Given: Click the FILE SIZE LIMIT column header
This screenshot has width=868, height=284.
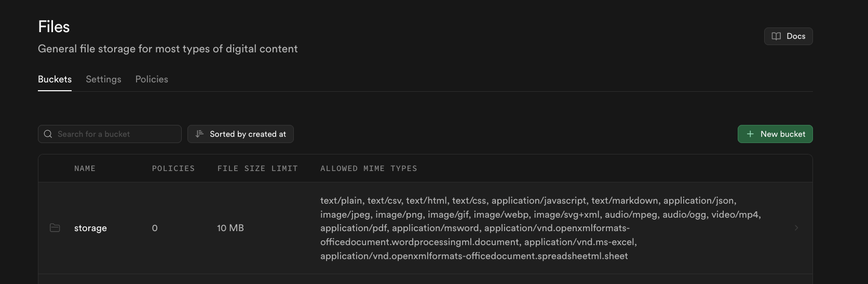Looking at the screenshot, I should (x=257, y=168).
